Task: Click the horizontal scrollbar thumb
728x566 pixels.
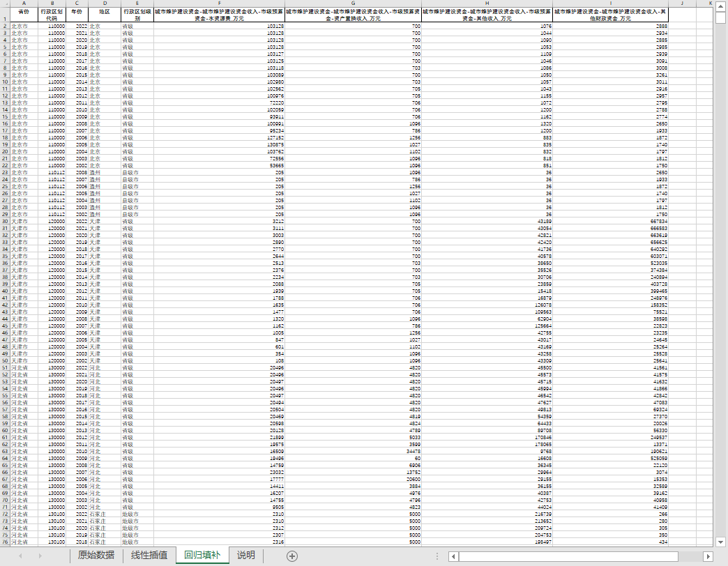Action: [568, 556]
